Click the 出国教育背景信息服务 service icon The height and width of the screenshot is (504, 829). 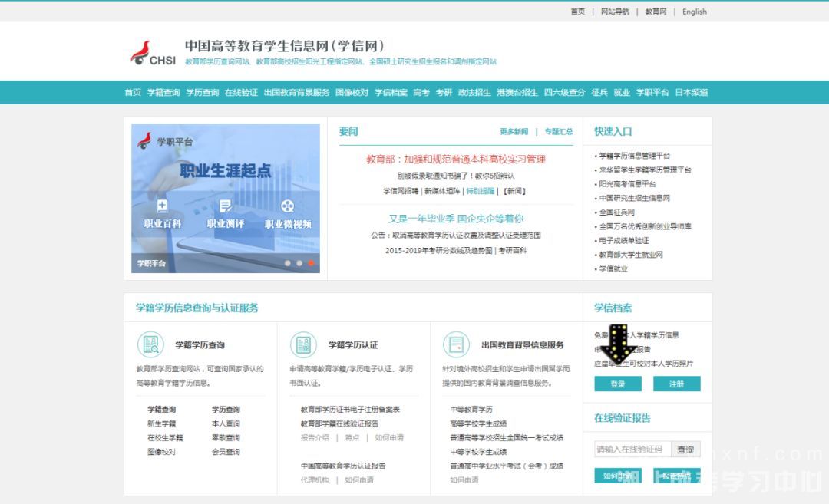(457, 344)
